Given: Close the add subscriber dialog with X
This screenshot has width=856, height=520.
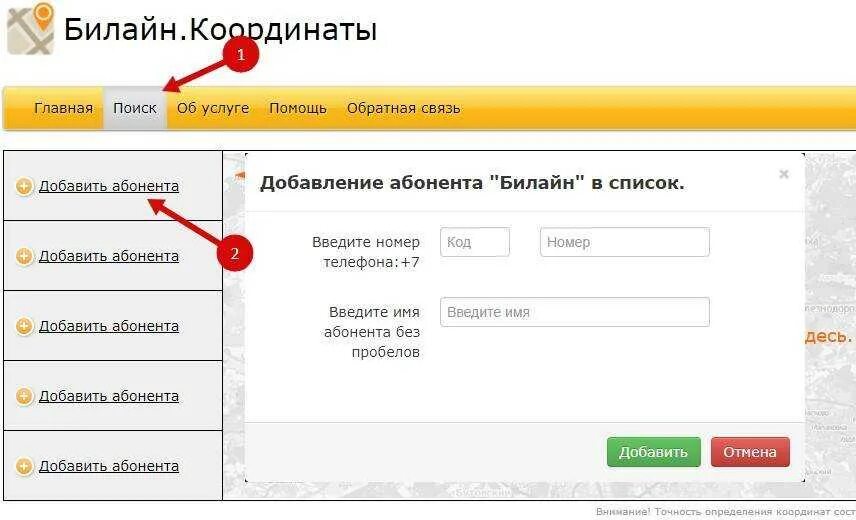Looking at the screenshot, I should point(784,174).
